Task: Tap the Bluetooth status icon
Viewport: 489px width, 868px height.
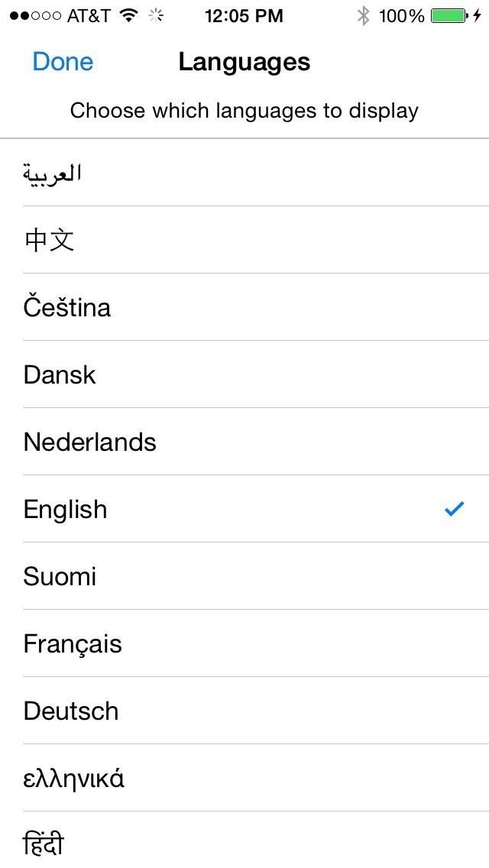Action: coord(364,15)
